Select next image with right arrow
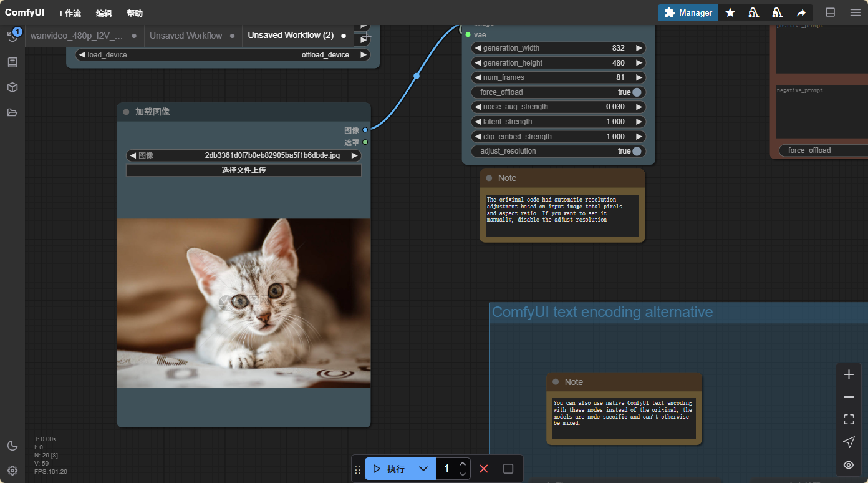 [354, 155]
